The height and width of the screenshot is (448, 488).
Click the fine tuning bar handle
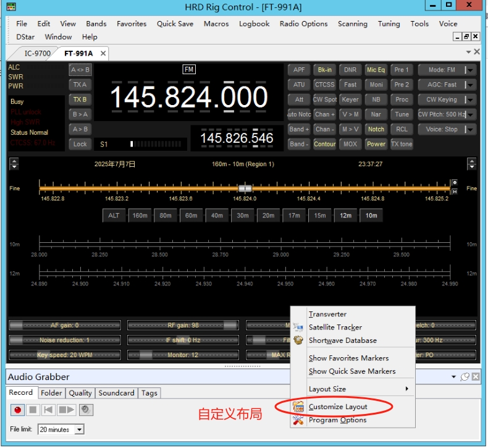(x=245, y=188)
